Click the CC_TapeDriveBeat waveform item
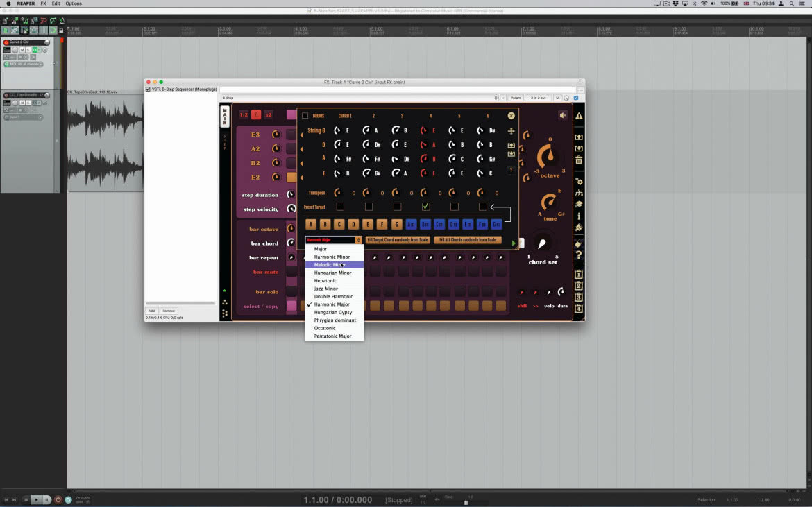The height and width of the screenshot is (507, 812). (105, 142)
